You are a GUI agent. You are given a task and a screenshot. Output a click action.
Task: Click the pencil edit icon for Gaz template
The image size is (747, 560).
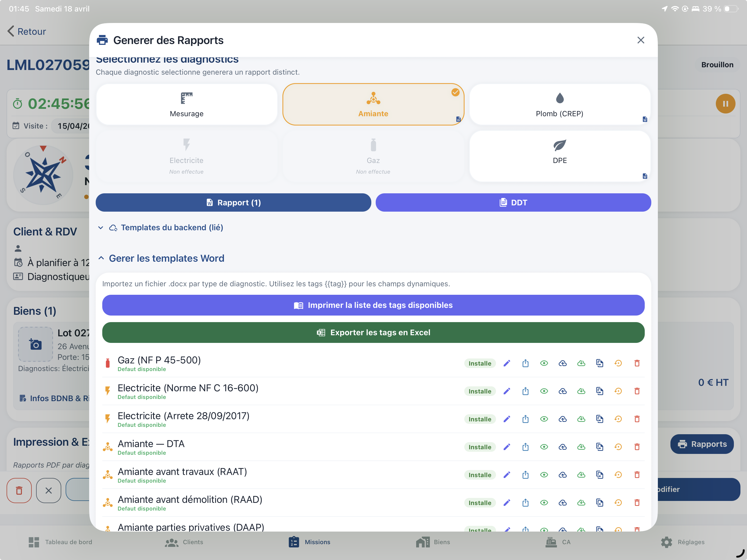tap(507, 363)
